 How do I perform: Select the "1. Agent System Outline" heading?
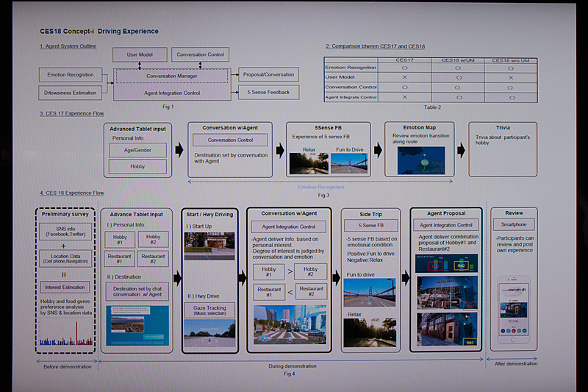coord(68,46)
